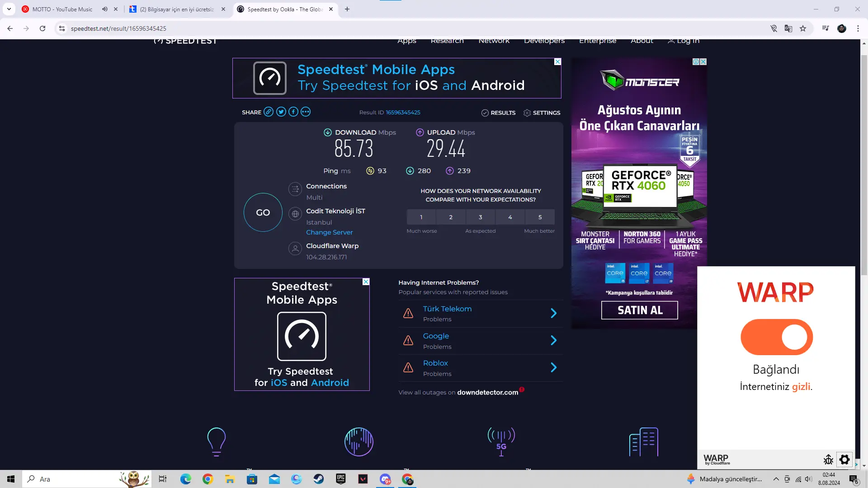This screenshot has height=488, width=868.
Task: View site information icon
Action: 62,28
